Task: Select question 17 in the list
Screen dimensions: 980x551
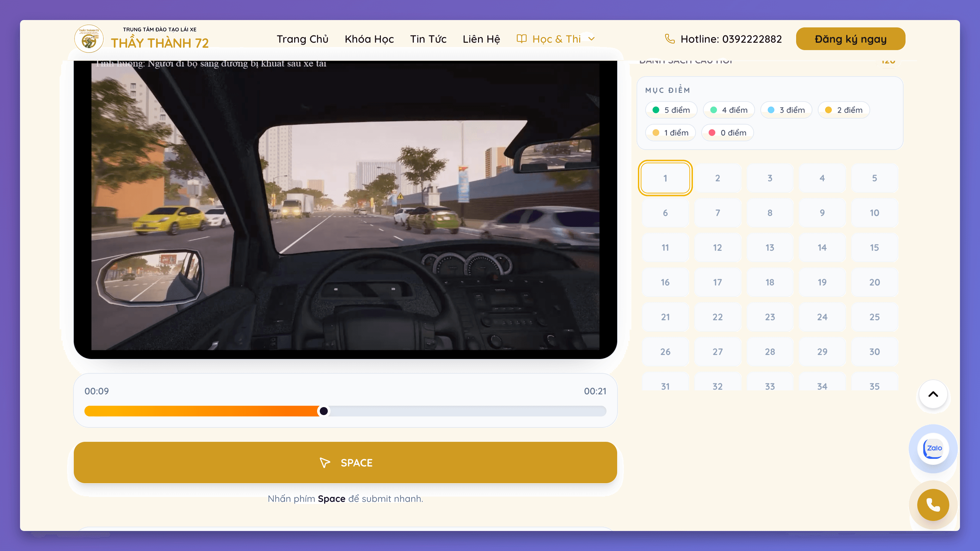Action: (x=718, y=283)
